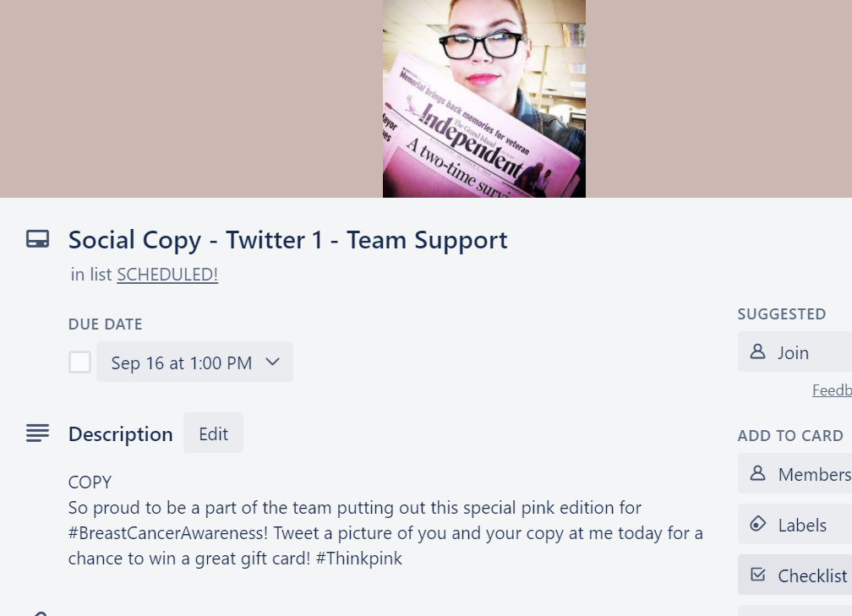852x616 pixels.
Task: Open the Feedback link
Action: [x=832, y=390]
